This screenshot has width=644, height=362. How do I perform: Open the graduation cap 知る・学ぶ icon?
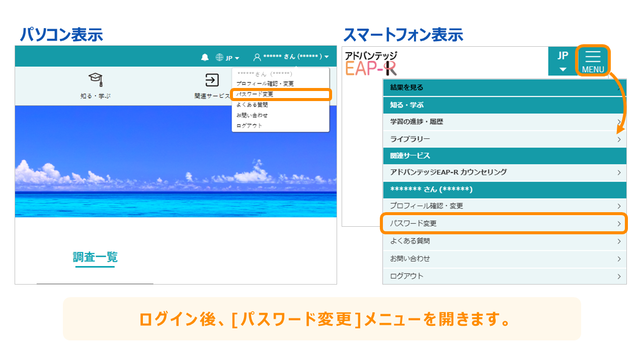96,79
